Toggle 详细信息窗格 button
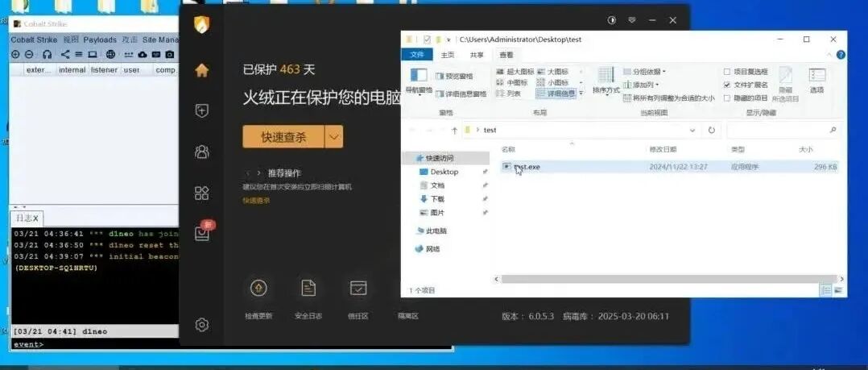This screenshot has width=868, height=370. 461,94
